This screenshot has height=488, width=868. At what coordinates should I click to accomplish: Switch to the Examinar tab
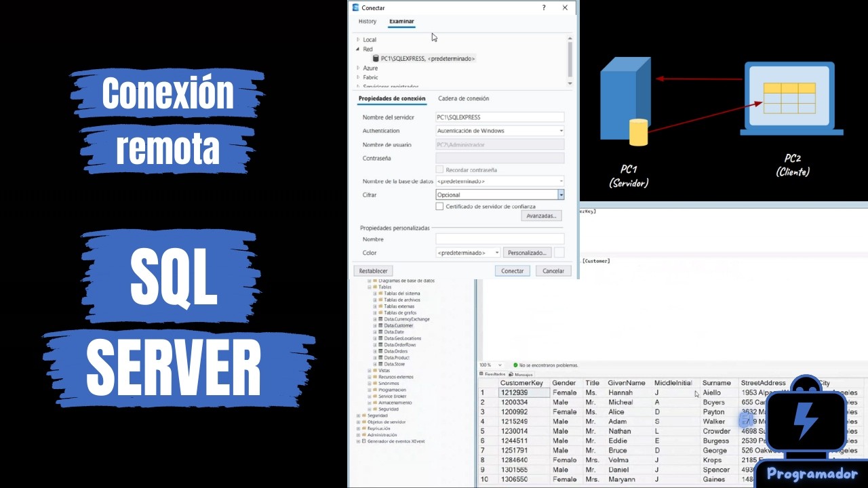[x=401, y=22]
